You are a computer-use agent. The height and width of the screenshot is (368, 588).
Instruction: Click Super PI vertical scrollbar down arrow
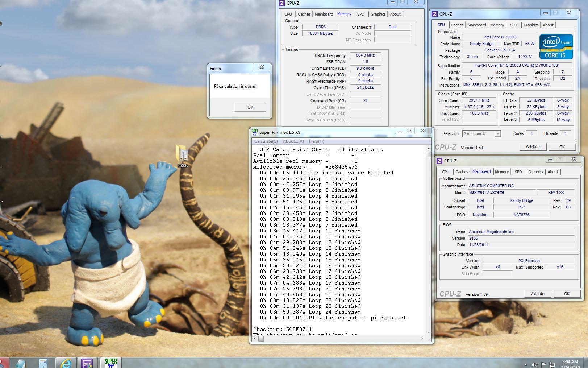tap(429, 332)
